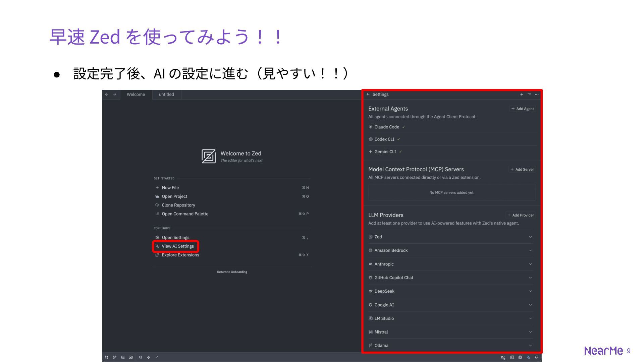
Task: Click the Add Server button
Action: [x=522, y=170]
